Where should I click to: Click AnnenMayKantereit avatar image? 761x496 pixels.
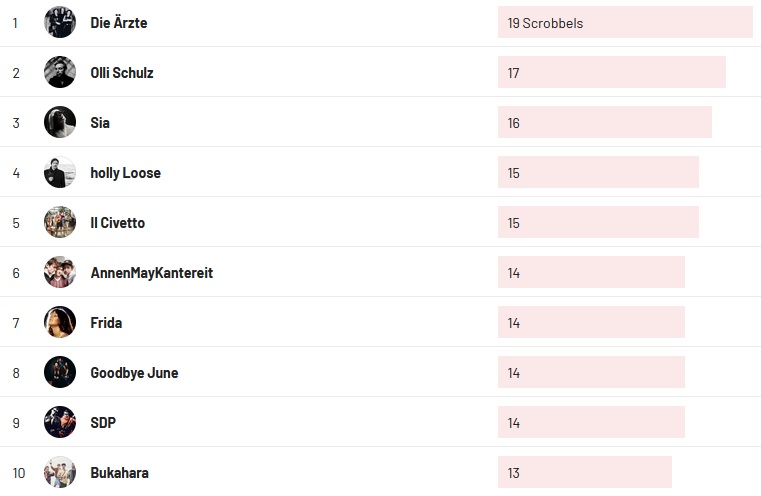60,272
